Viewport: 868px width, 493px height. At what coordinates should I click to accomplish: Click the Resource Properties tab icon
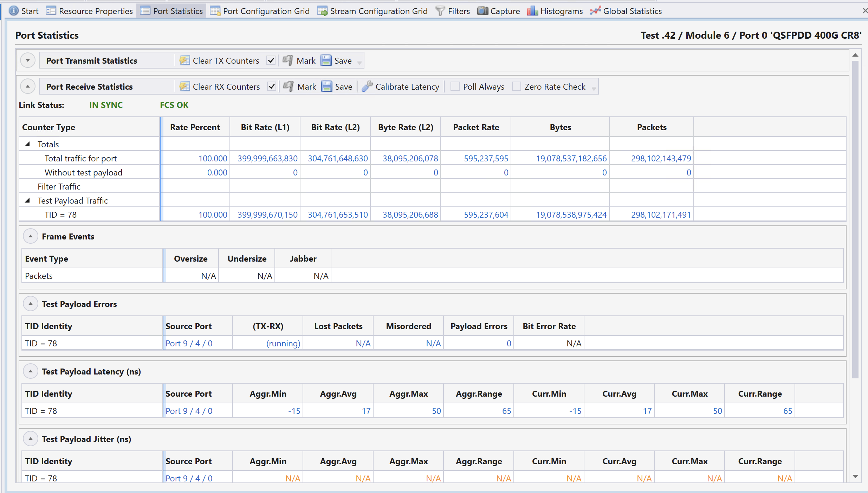click(x=51, y=11)
